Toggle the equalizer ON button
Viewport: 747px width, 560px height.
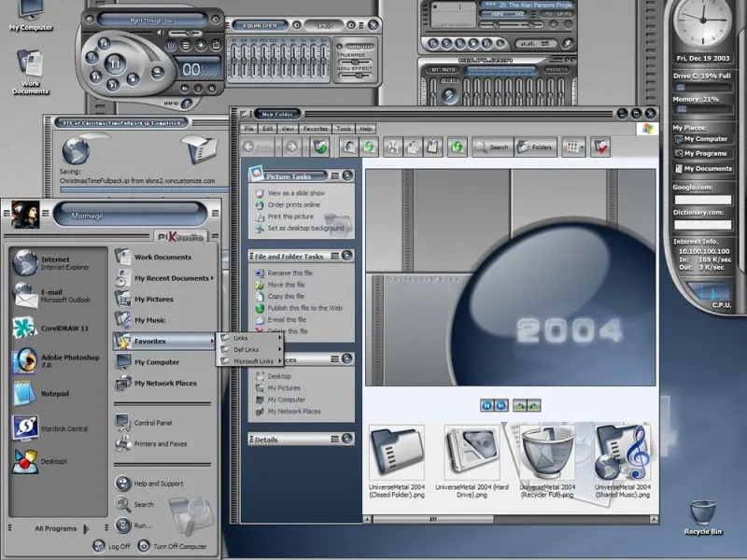tap(435, 69)
